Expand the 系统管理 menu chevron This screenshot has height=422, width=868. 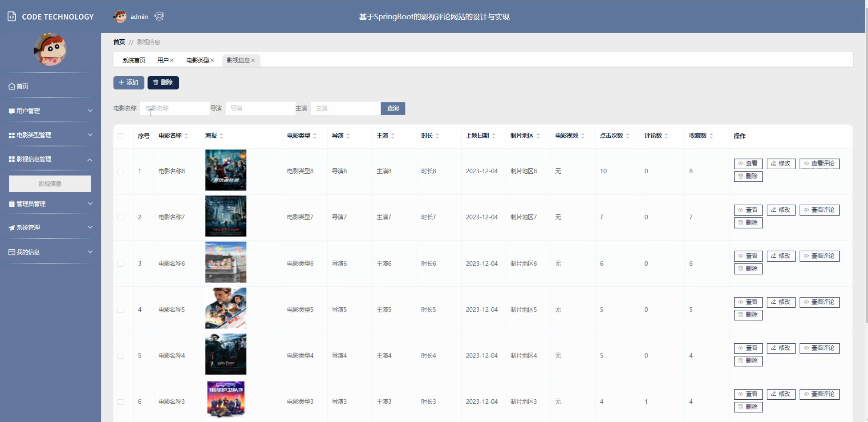click(x=90, y=227)
